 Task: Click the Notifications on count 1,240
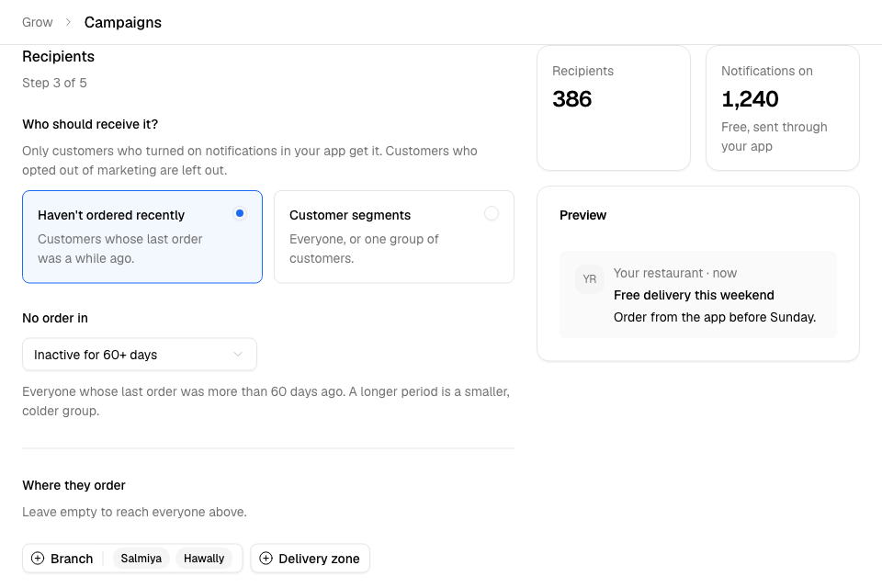[750, 99]
